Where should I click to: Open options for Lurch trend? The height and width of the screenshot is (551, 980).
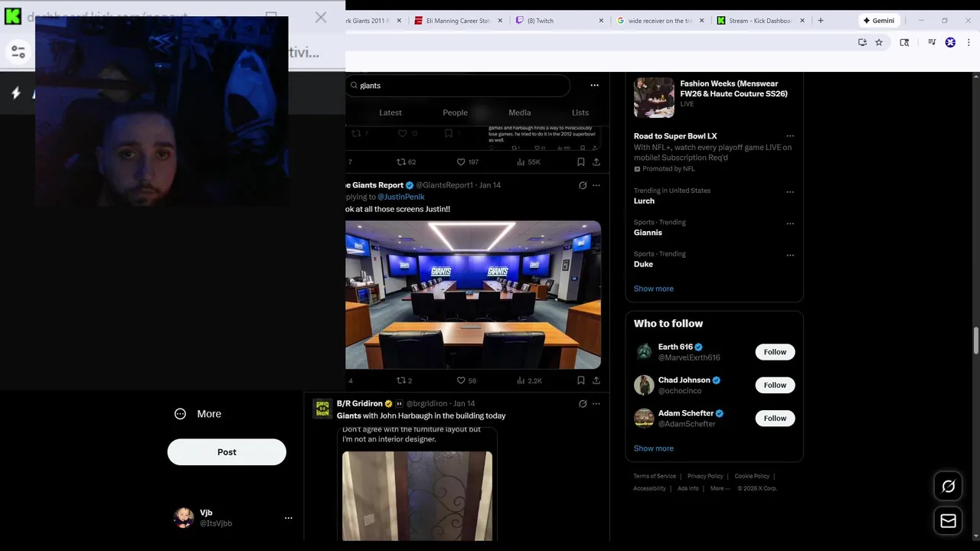(x=790, y=191)
